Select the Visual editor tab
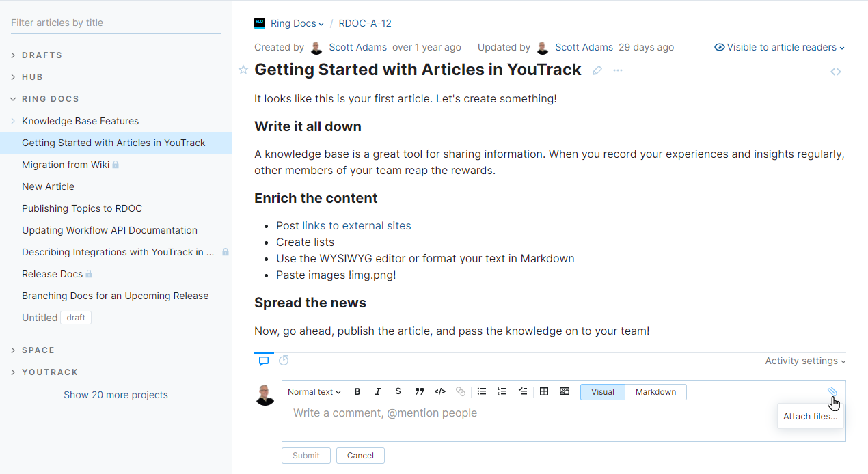 coord(602,391)
